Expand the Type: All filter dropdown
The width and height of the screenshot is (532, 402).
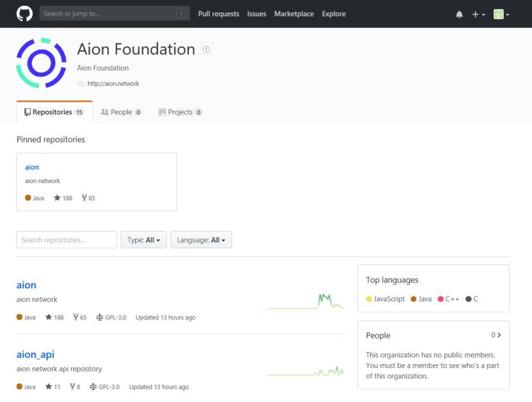[143, 240]
